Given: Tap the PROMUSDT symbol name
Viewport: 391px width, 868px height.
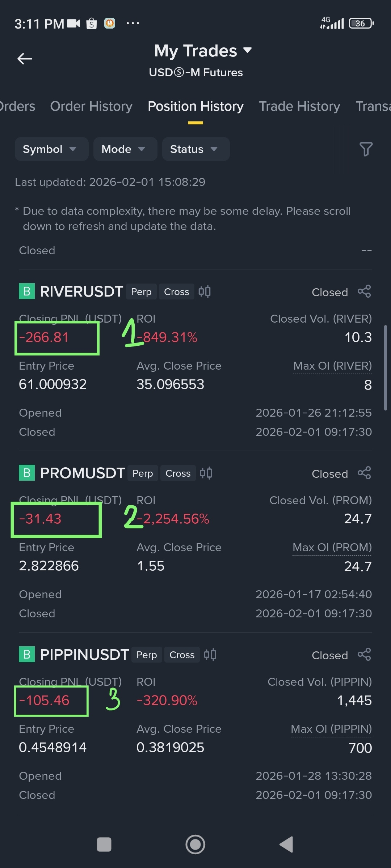Looking at the screenshot, I should point(82,473).
